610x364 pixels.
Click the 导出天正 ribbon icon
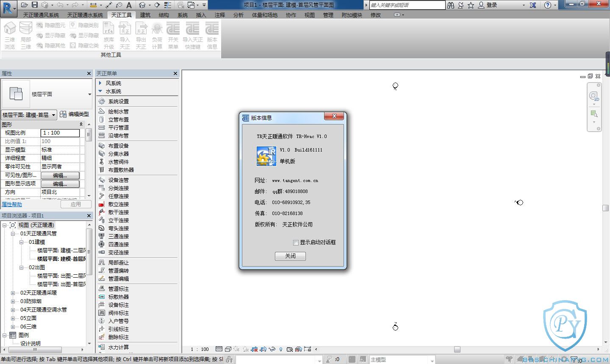141,36
